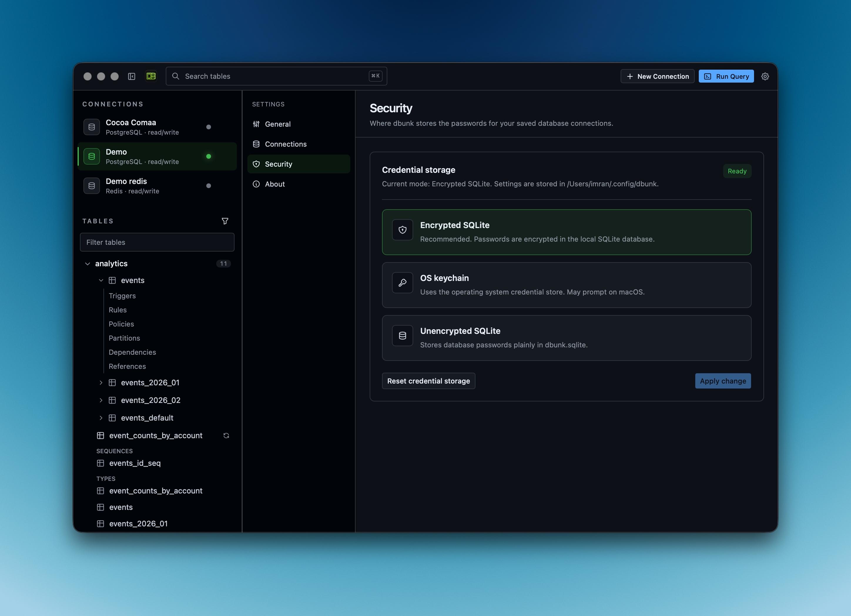Click the Cocoa Comaa status dot

(x=209, y=127)
